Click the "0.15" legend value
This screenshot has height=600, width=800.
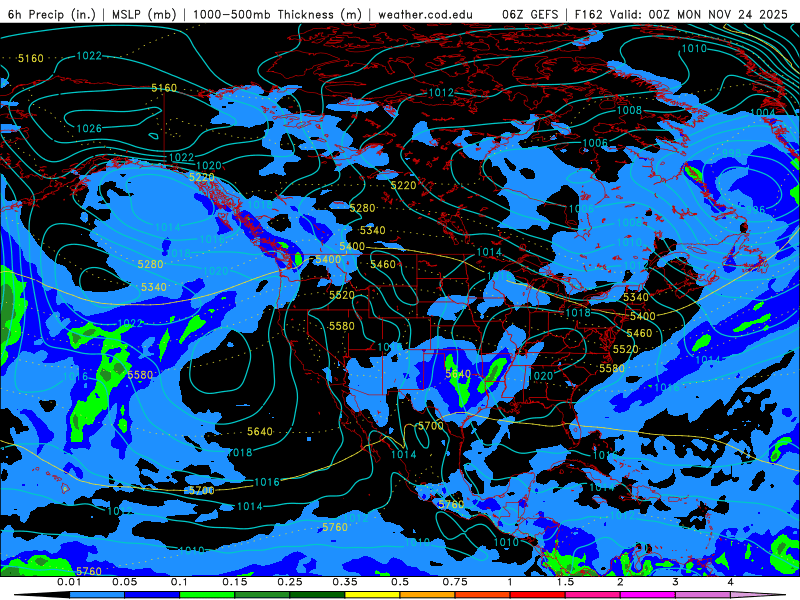coord(235,582)
